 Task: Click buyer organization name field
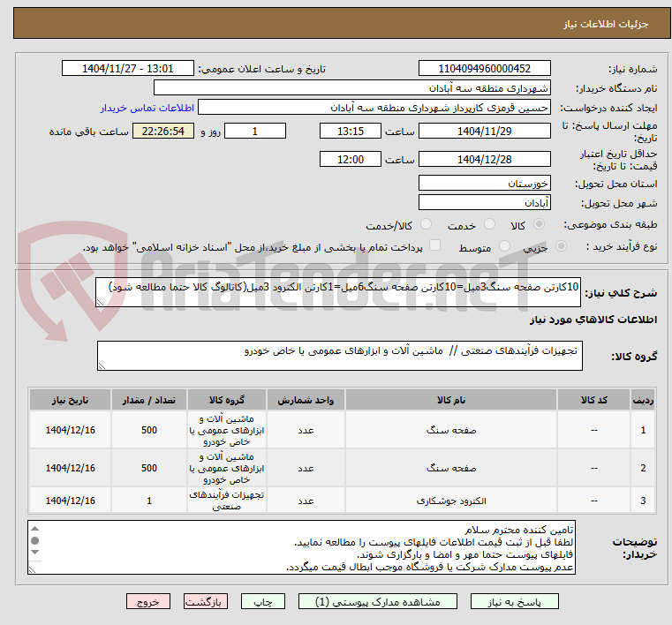(351, 88)
